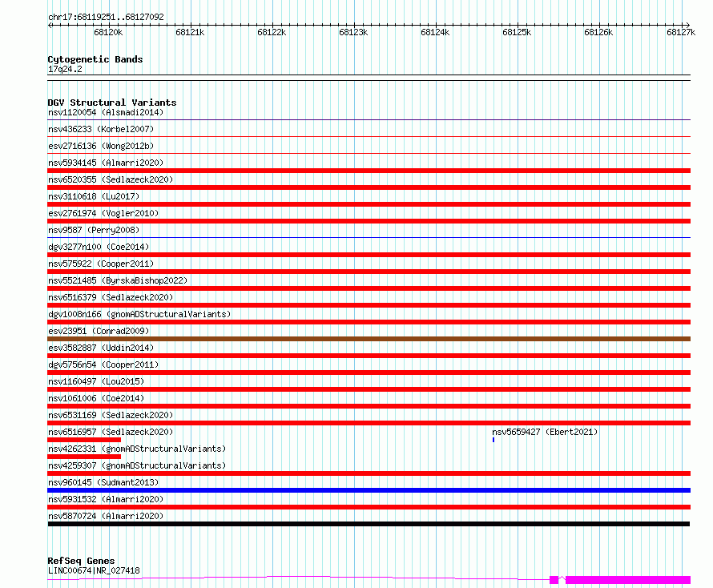Click the 68126k ruler tick label
This screenshot has height=588, width=713.
click(598, 32)
